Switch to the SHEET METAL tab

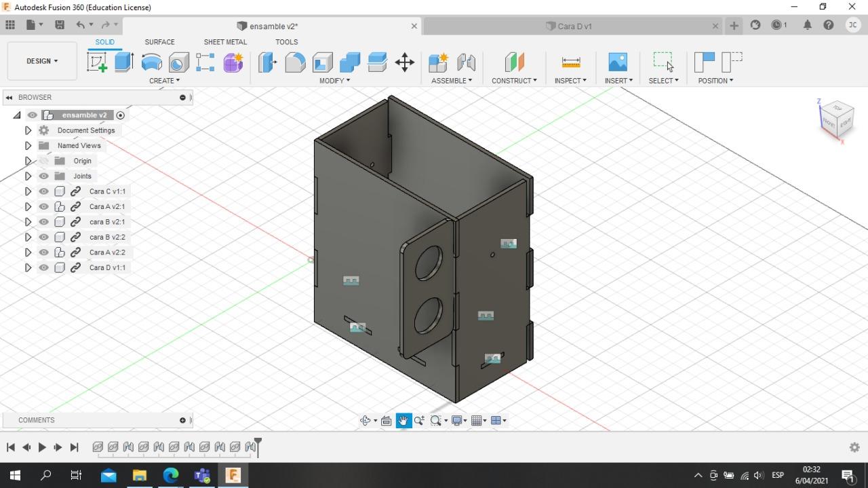[x=225, y=42]
